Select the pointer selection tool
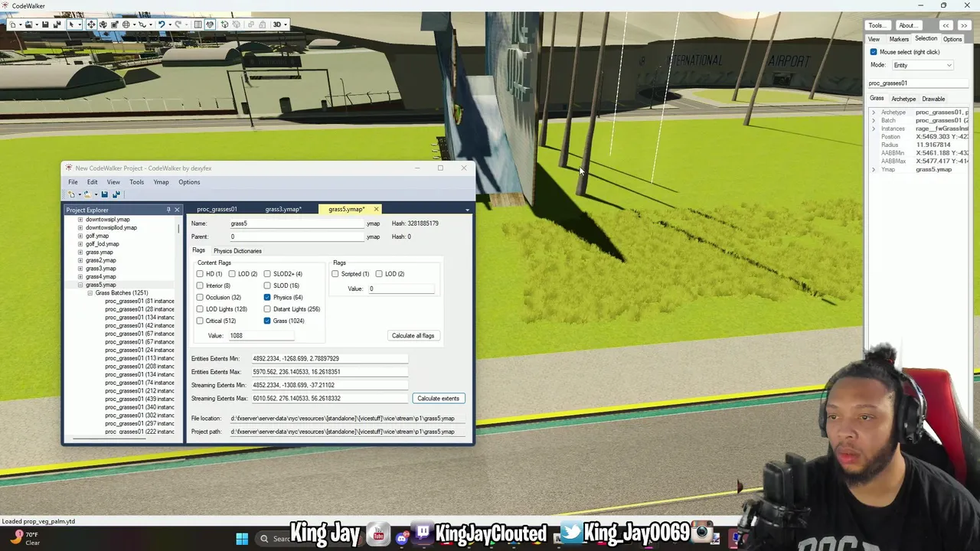980x551 pixels. [x=71, y=24]
